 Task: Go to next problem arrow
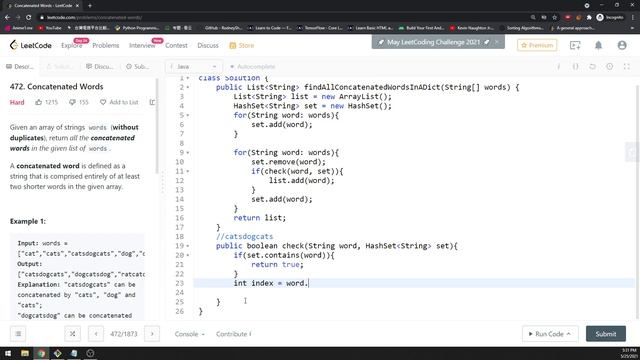click(152, 334)
